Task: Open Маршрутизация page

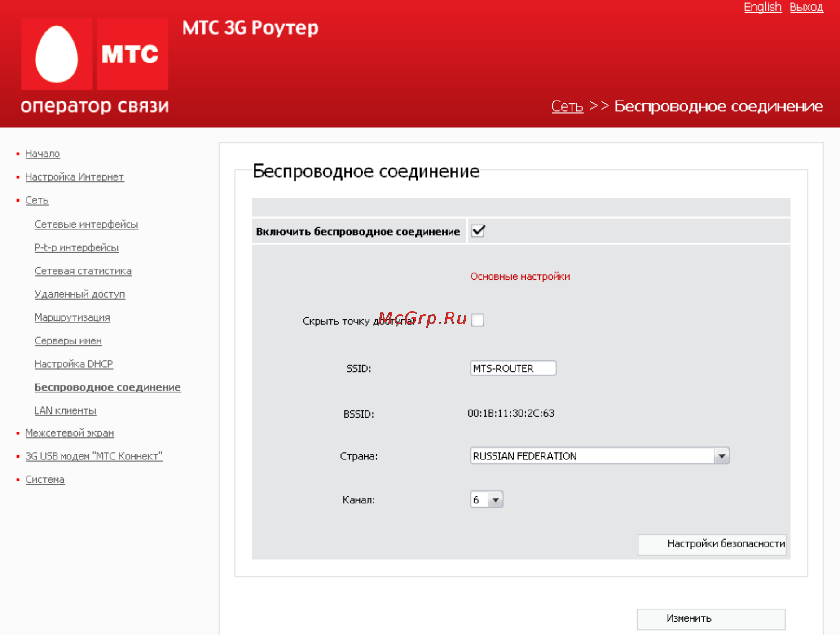Action: 72,317
